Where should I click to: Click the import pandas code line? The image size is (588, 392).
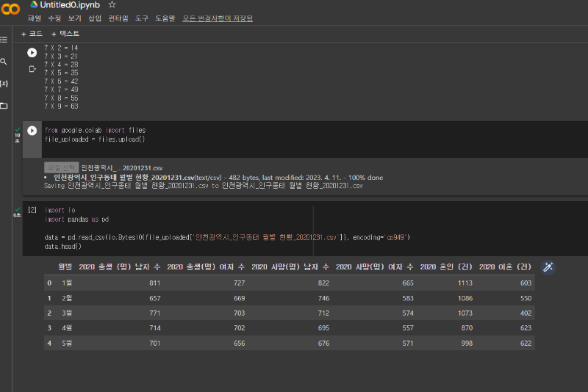coord(77,219)
